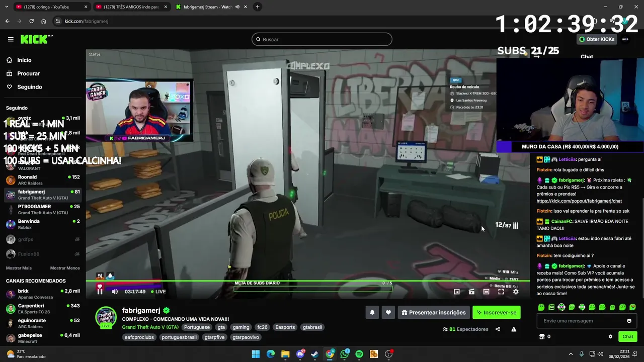Open gabepeixe recommended channel
This screenshot has width=644, height=362.
point(43,338)
